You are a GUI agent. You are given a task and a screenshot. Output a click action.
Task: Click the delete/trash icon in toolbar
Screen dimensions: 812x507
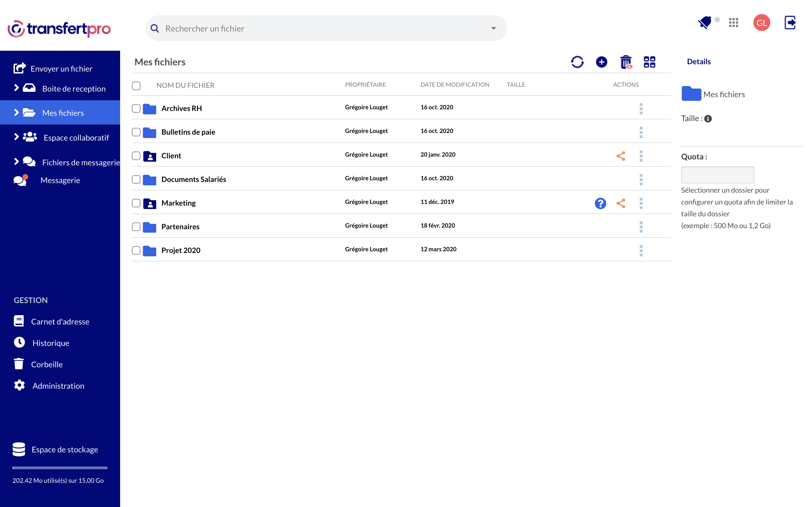pyautogui.click(x=626, y=61)
